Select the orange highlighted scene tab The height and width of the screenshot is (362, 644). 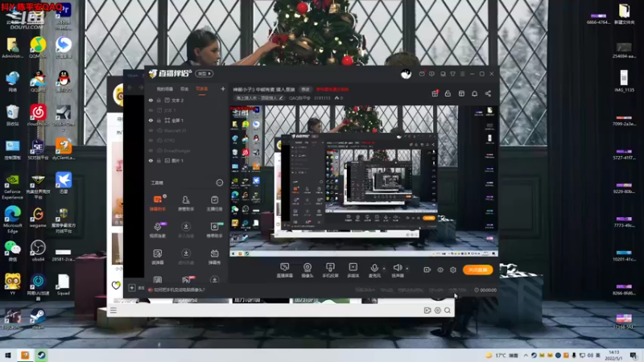pyautogui.click(x=202, y=89)
